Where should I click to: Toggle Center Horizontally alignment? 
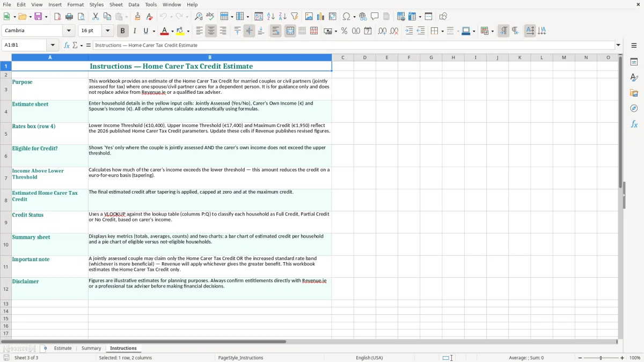(211, 31)
